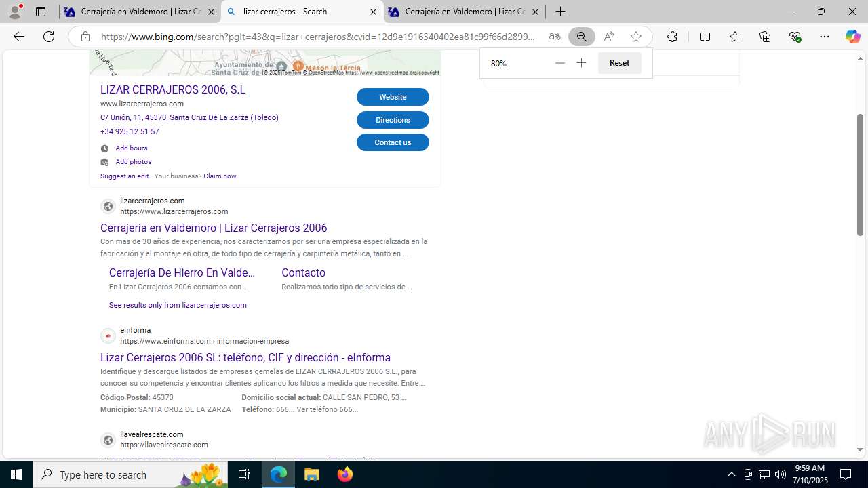Open Collections icon
The height and width of the screenshot is (488, 868).
(x=765, y=37)
